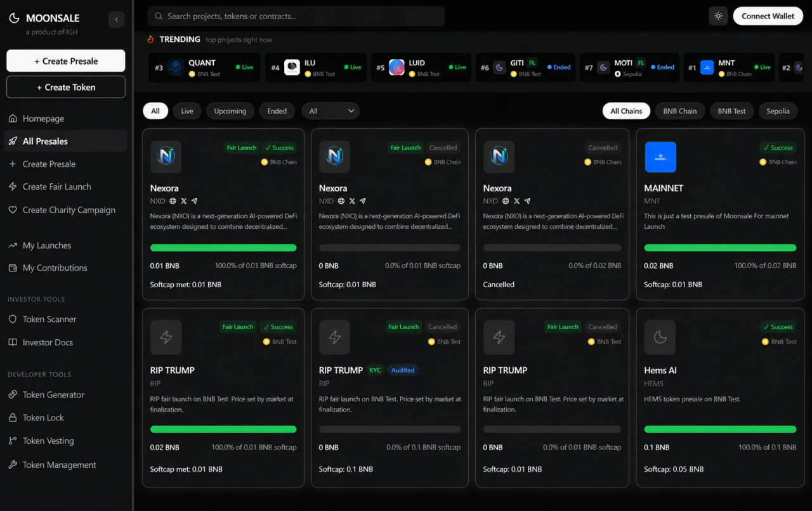Screen dimensions: 812x511
Task: Click the search magnifier icon
Action: (159, 16)
